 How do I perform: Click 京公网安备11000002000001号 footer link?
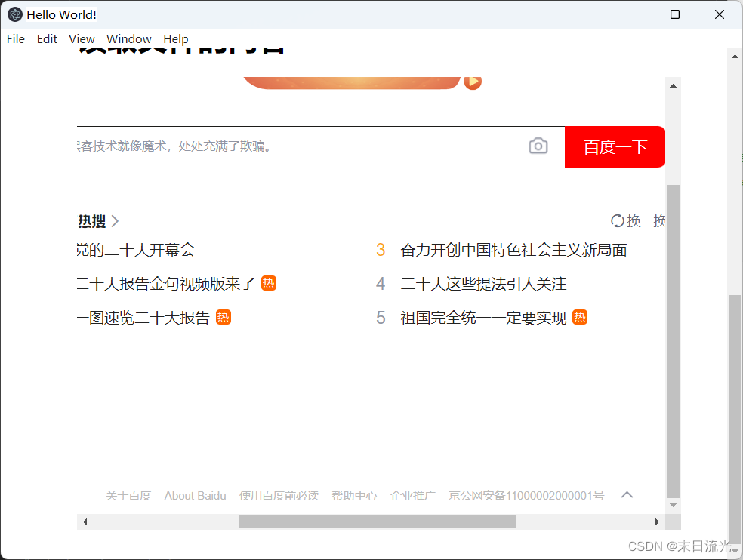[x=526, y=496]
